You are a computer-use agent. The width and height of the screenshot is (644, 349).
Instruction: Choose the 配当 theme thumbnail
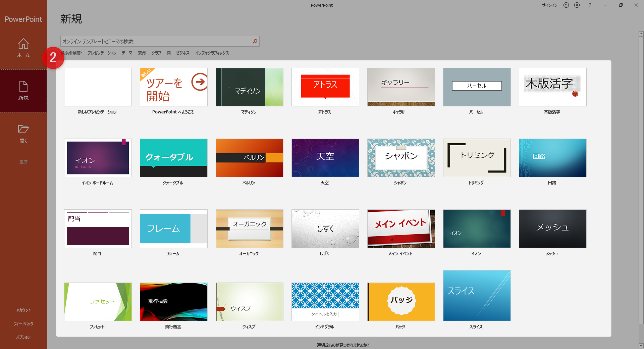(98, 229)
